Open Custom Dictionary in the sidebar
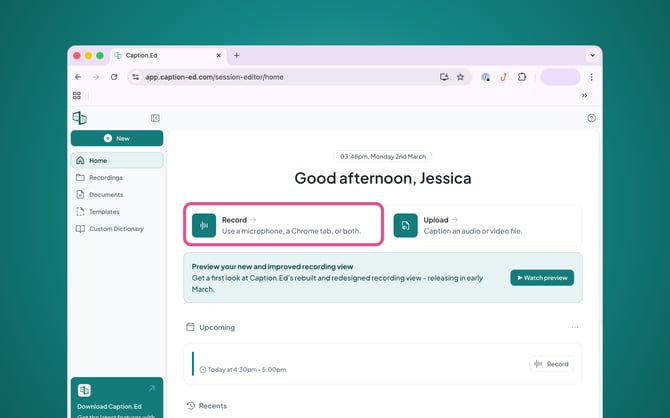 pyautogui.click(x=115, y=229)
